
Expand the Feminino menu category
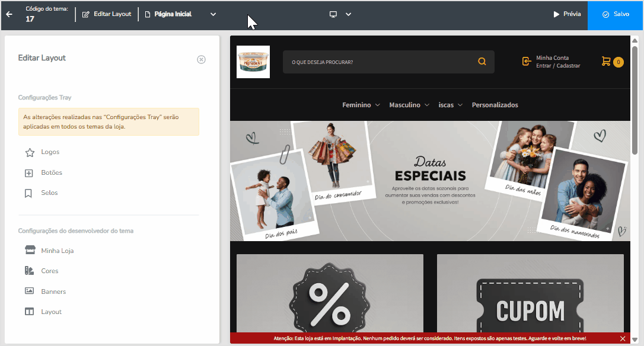[361, 105]
